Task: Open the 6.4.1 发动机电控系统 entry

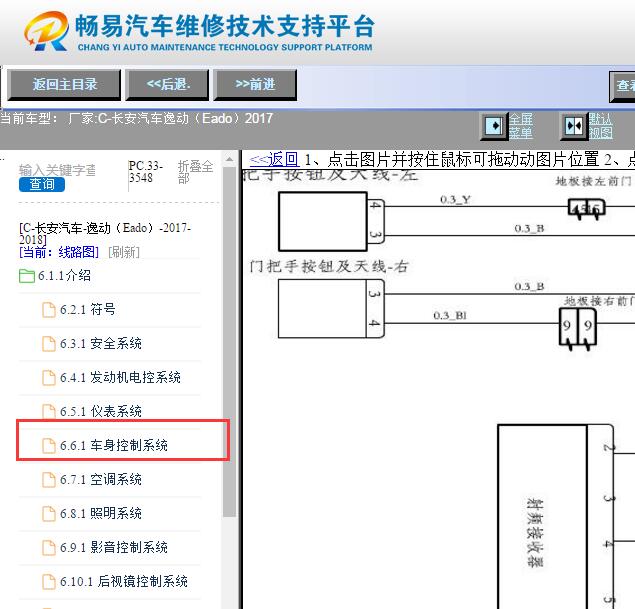Action: coord(120,378)
